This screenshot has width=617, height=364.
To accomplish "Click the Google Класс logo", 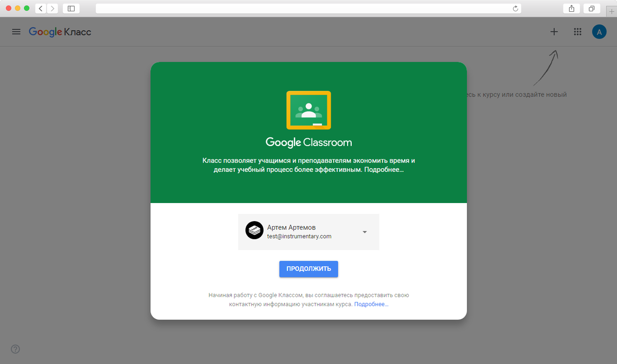I will click(x=60, y=32).
